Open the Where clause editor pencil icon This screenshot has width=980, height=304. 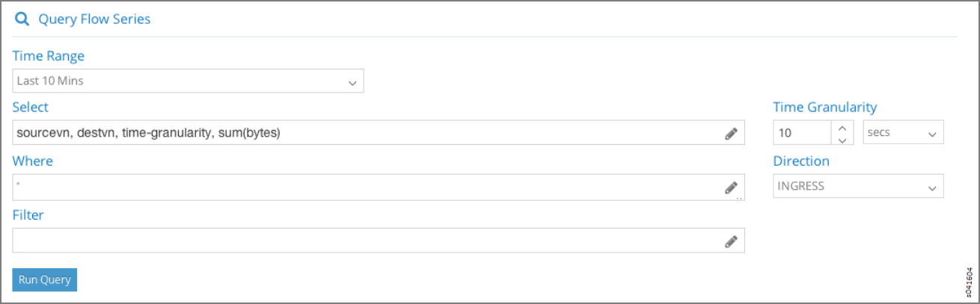click(x=731, y=188)
